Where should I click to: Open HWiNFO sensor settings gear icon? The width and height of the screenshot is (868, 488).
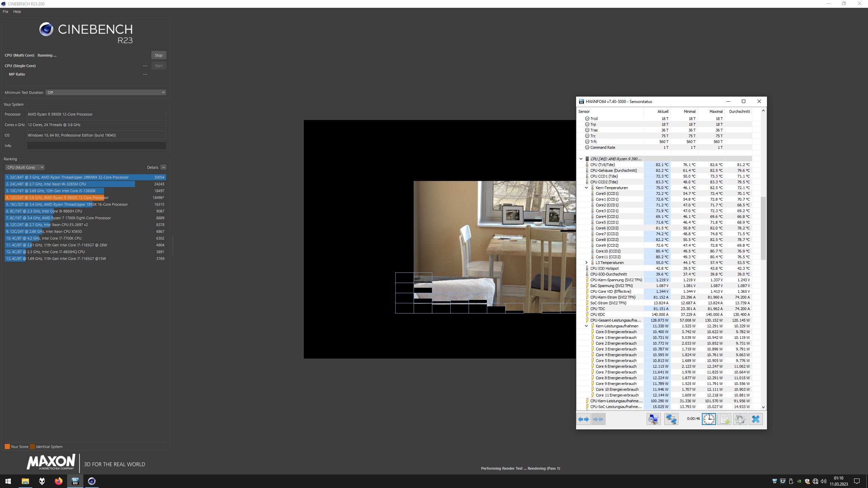tap(740, 419)
